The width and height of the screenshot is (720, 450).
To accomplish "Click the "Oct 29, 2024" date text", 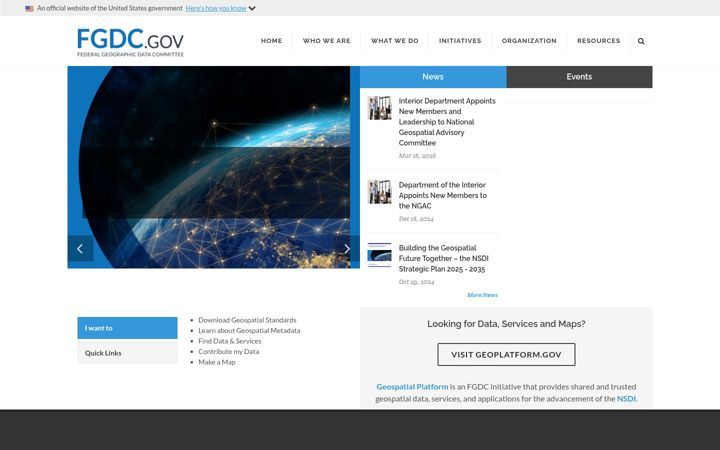I will point(416,281).
